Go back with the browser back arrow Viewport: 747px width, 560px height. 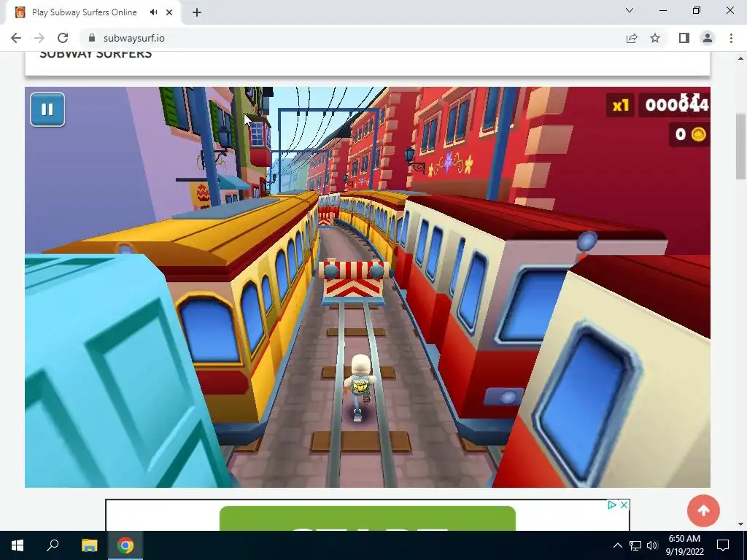click(16, 38)
